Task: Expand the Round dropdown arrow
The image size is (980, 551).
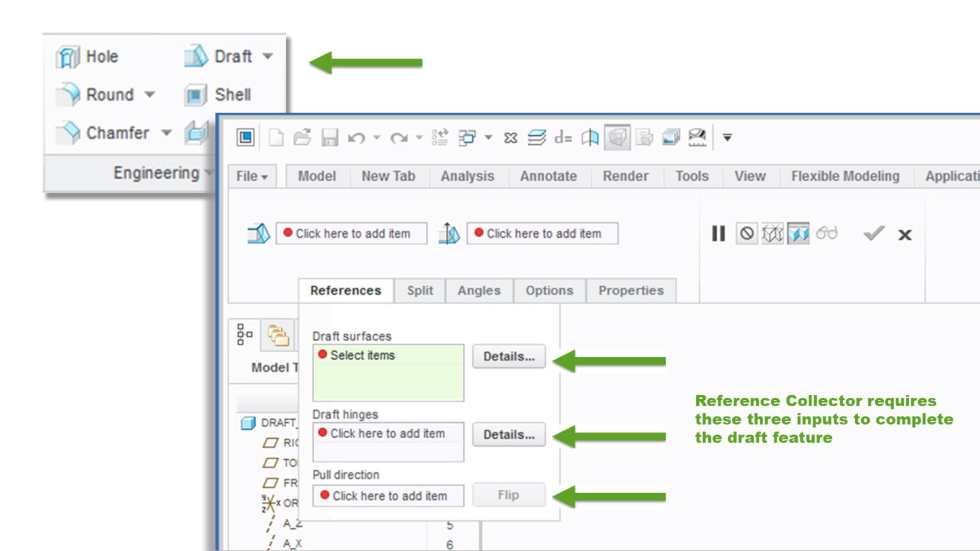Action: [149, 94]
